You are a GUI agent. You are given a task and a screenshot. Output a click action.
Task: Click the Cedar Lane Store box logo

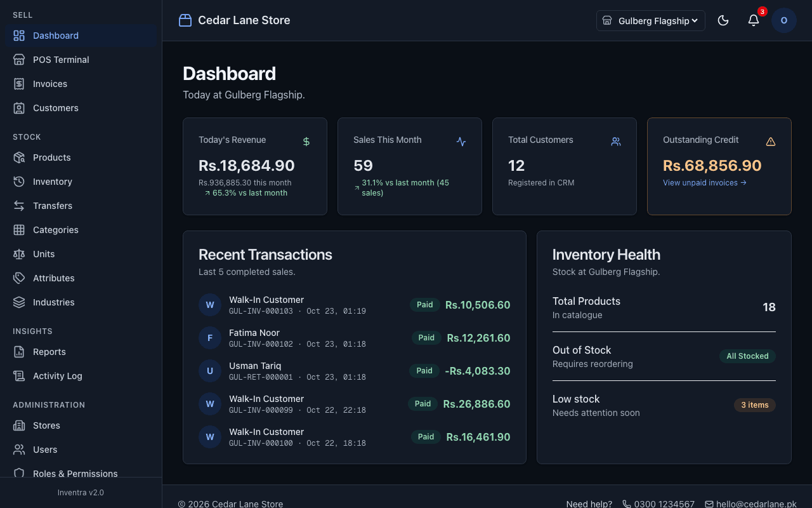click(x=185, y=20)
